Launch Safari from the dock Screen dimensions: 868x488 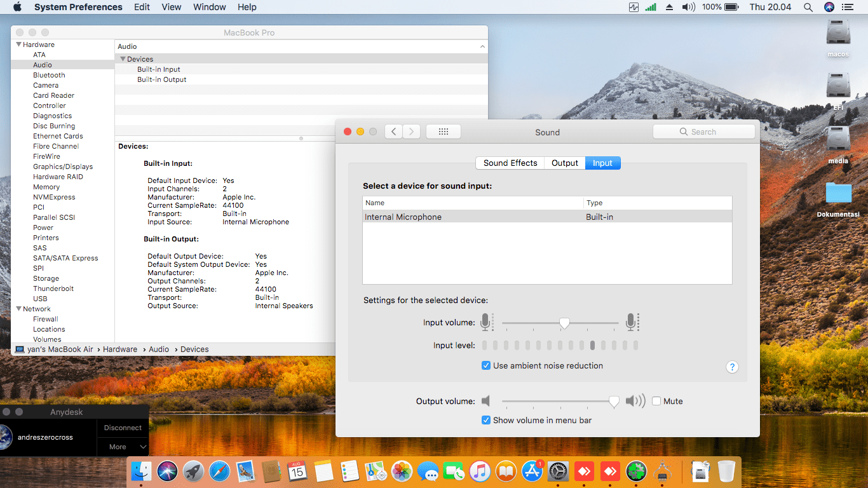pos(219,471)
